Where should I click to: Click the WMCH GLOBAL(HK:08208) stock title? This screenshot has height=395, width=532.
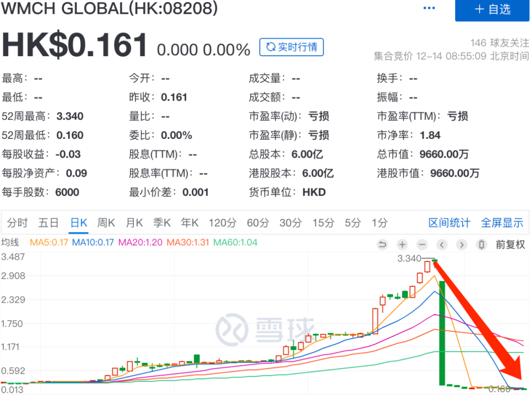click(x=109, y=8)
